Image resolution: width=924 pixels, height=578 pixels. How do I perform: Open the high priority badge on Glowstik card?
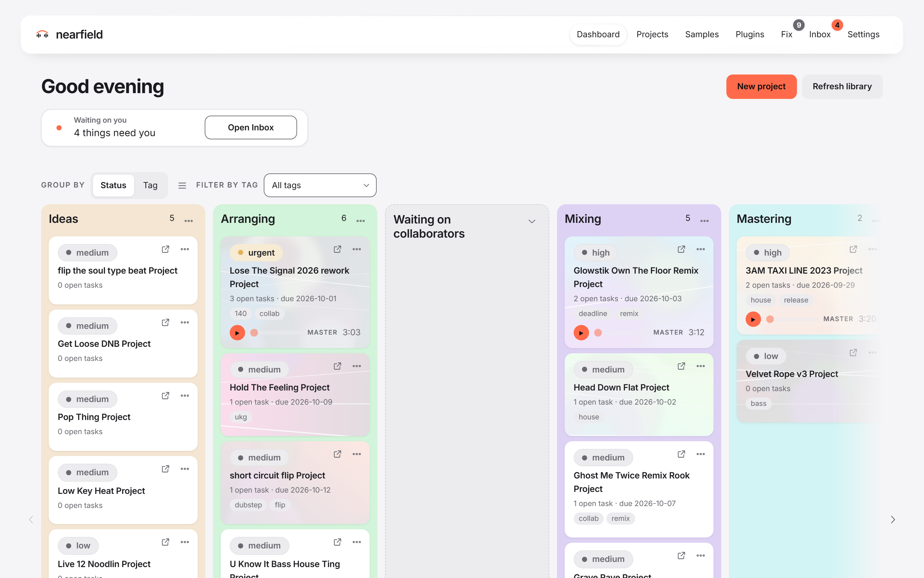pyautogui.click(x=596, y=253)
